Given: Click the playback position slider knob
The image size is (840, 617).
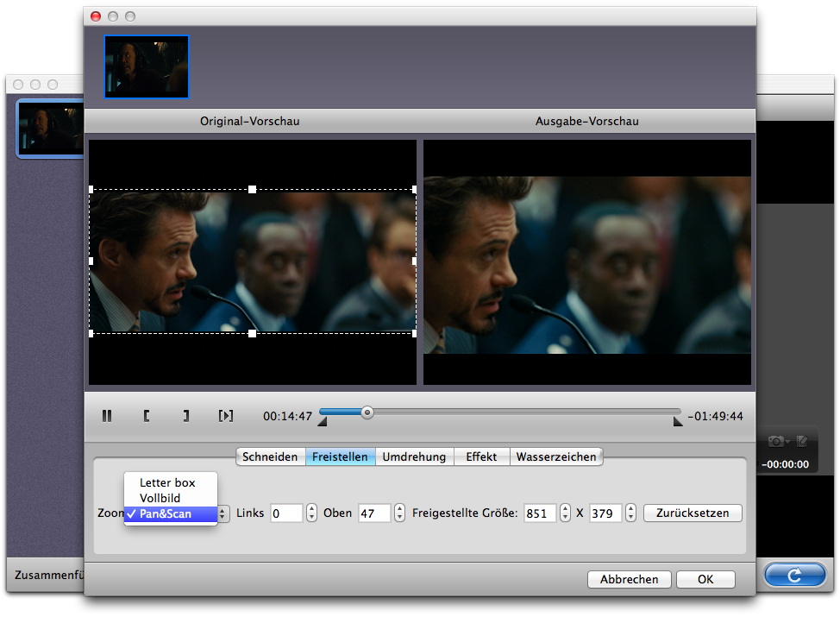Looking at the screenshot, I should 367,412.
